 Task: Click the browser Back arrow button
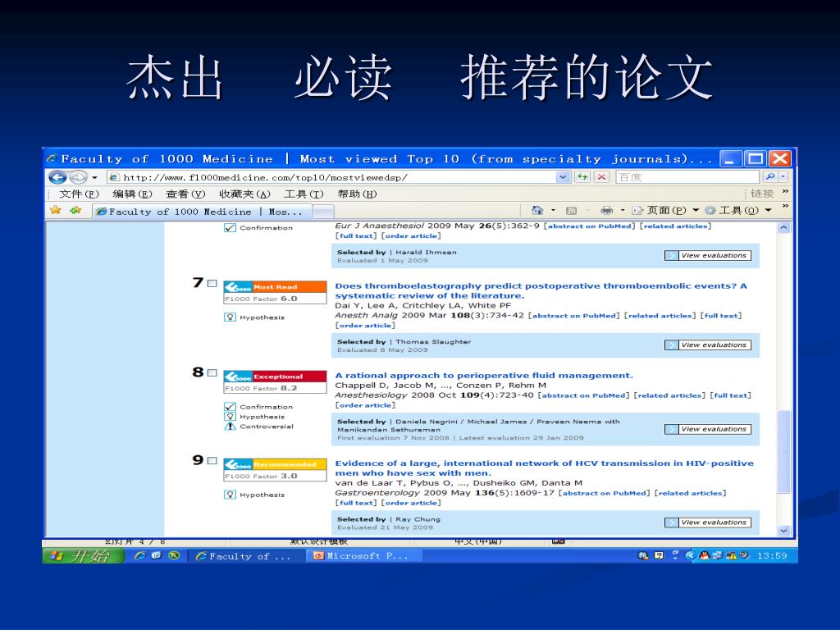point(58,177)
